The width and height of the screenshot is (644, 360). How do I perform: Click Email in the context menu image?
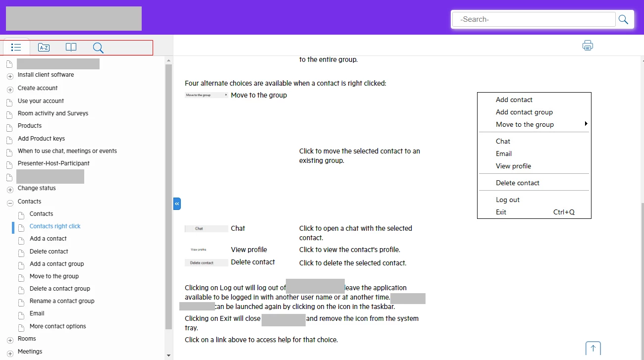pos(504,154)
